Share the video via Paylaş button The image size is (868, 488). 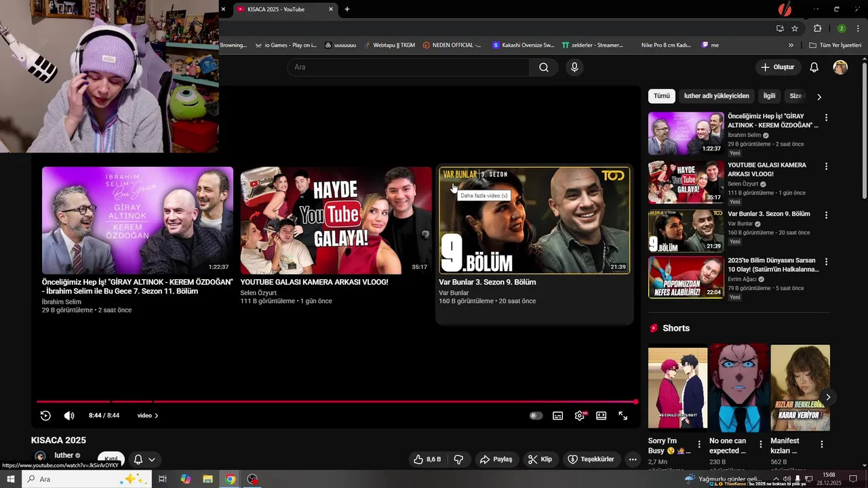pyautogui.click(x=496, y=459)
